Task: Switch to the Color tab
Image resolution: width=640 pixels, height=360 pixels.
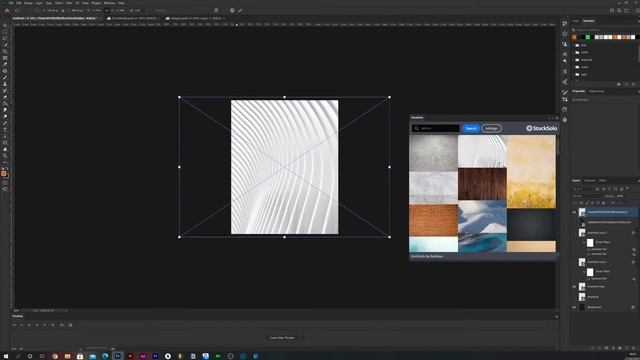Action: click(x=576, y=21)
